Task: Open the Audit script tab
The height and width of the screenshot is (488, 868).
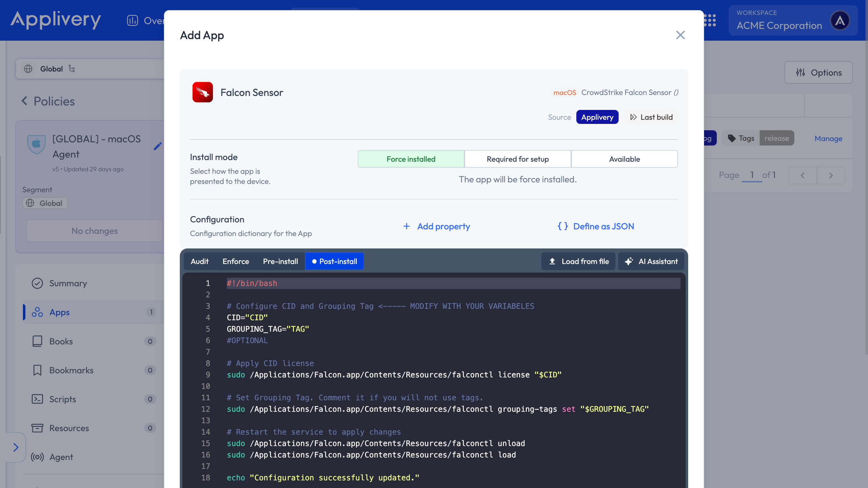Action: pos(200,261)
